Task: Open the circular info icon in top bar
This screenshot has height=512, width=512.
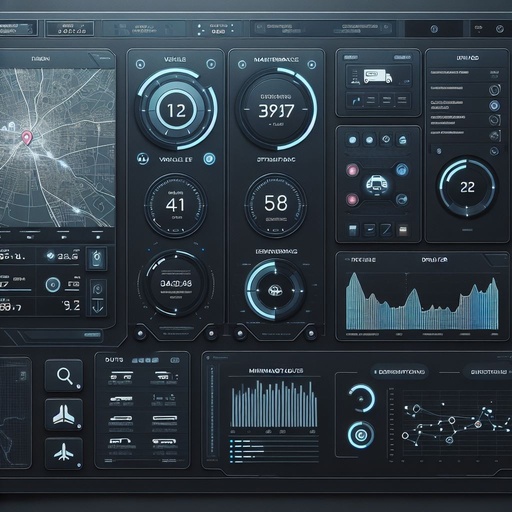Action: point(434,29)
